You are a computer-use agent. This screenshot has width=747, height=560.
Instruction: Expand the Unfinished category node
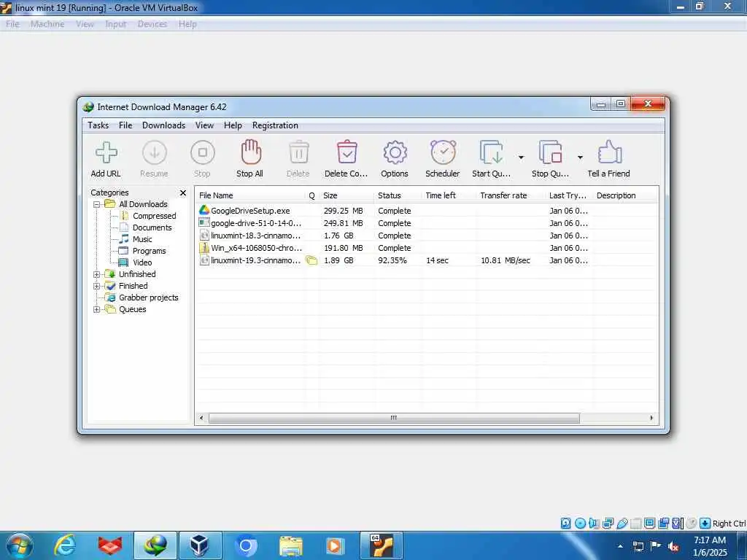[97, 274]
